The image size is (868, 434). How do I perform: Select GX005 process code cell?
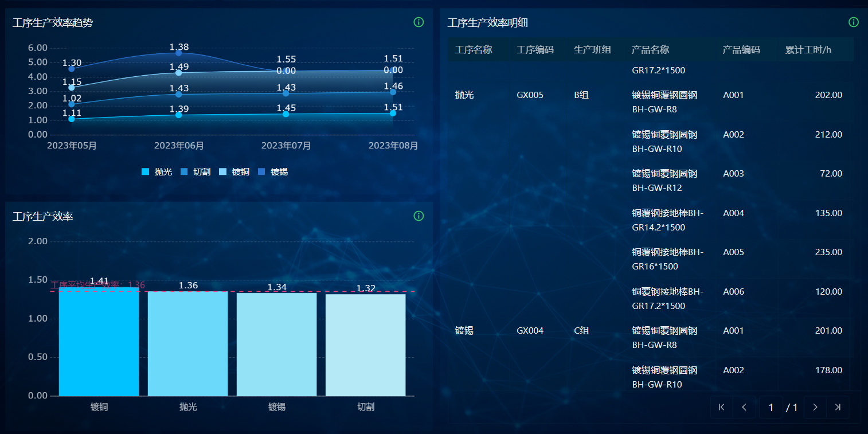(x=530, y=95)
